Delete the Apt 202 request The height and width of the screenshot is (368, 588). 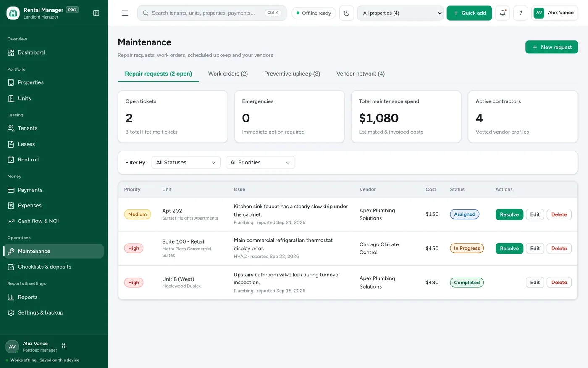(559, 214)
